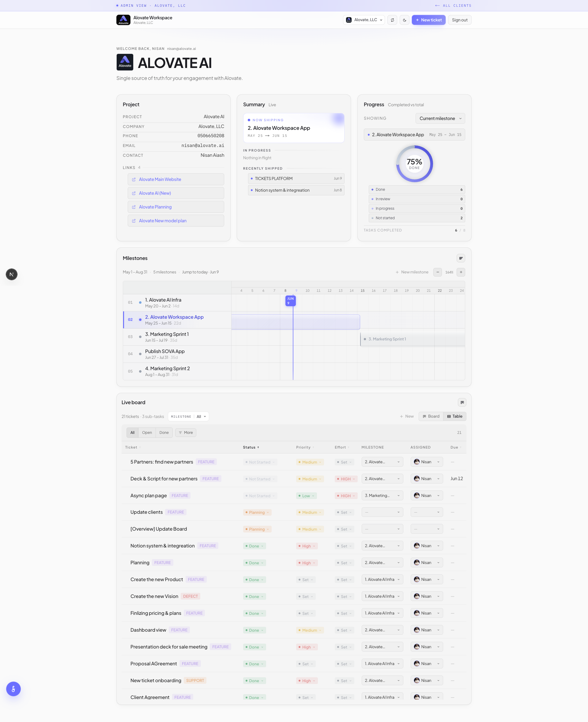
Task: Show All tickets filter tab
Action: pyautogui.click(x=132, y=432)
